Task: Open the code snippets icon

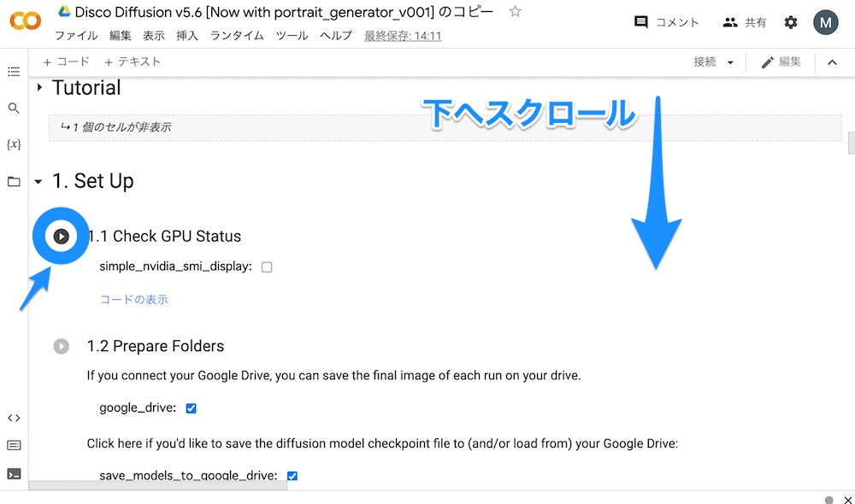Action: click(14, 418)
